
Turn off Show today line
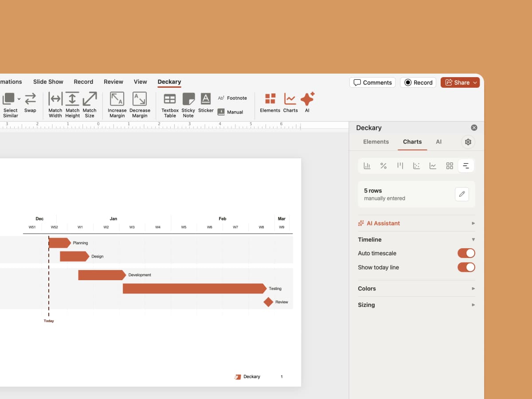pyautogui.click(x=466, y=267)
